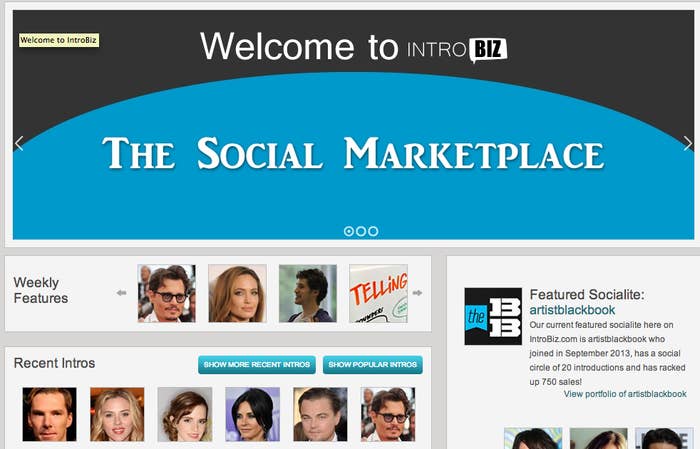Select the third slide indicator dot
Screen dimensions: 700x449
coord(373,231)
